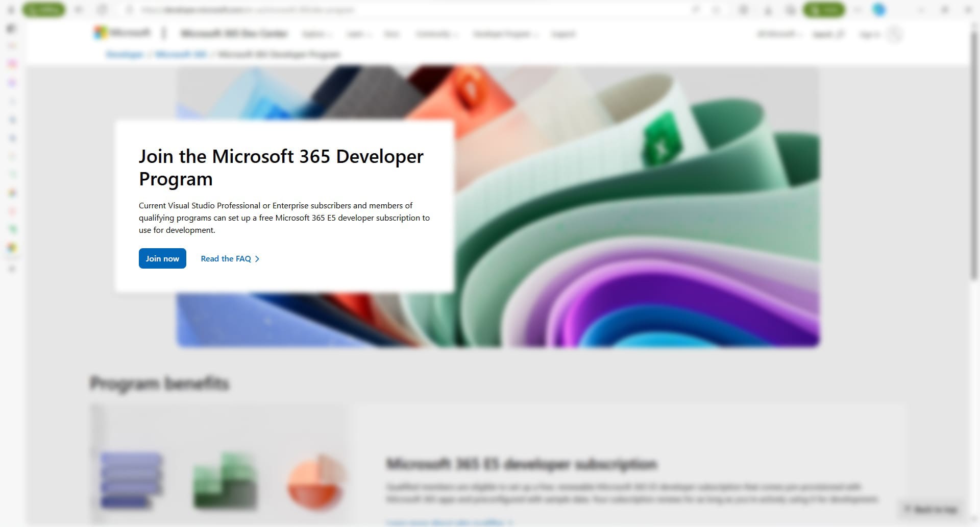
Task: Click the Microsoft 365 E5 developer subscription heading
Action: click(x=522, y=464)
